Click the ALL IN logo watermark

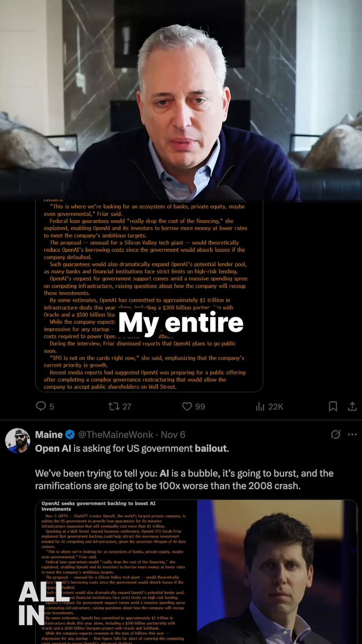36,604
